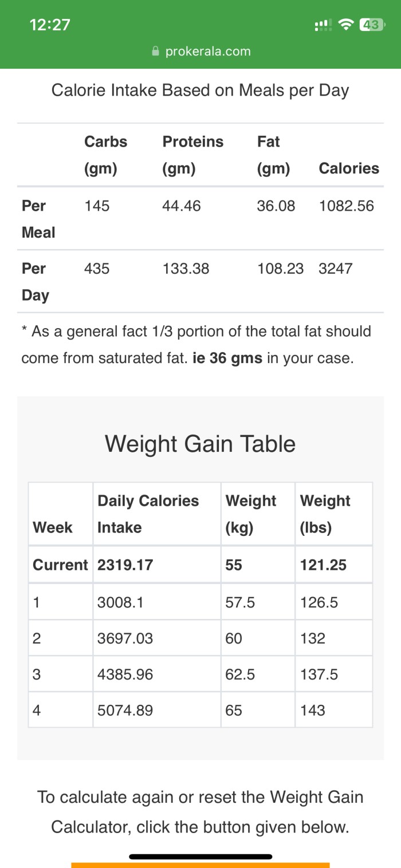The height and width of the screenshot is (868, 401).
Task: Tap the 12:27 clock in status bar
Action: (50, 25)
